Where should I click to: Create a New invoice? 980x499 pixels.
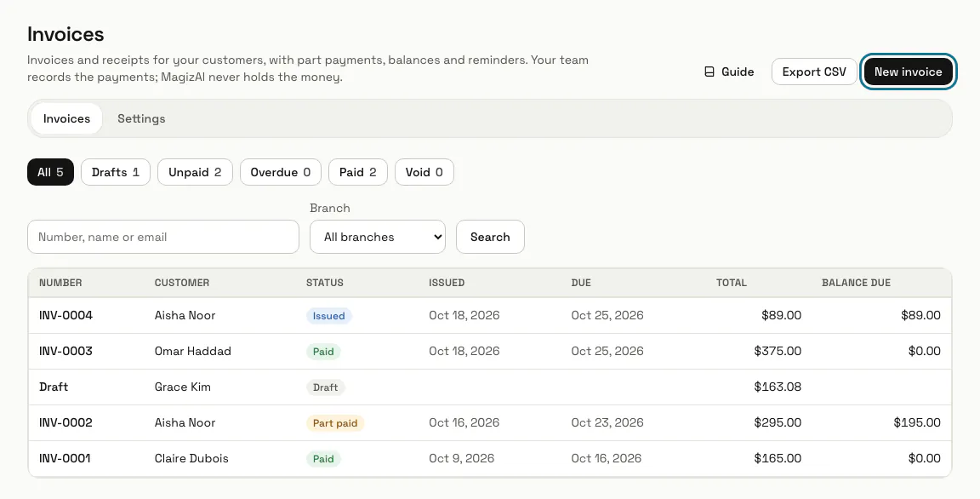[908, 72]
